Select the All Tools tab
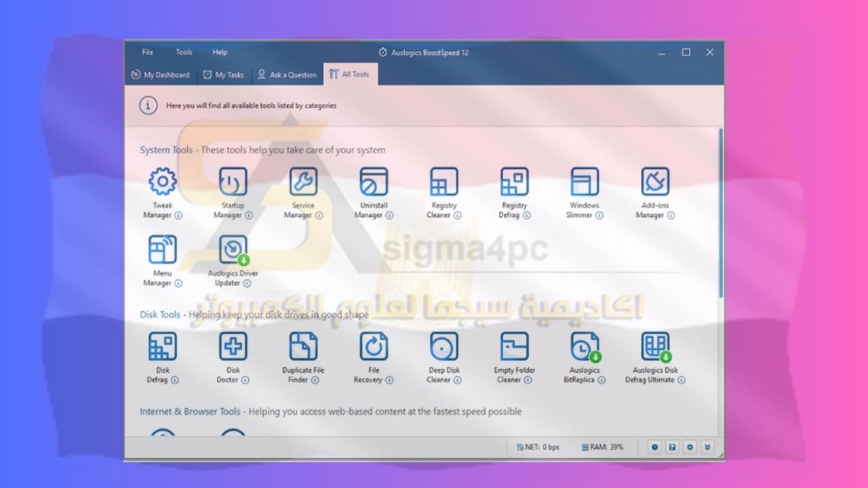 tap(350, 75)
